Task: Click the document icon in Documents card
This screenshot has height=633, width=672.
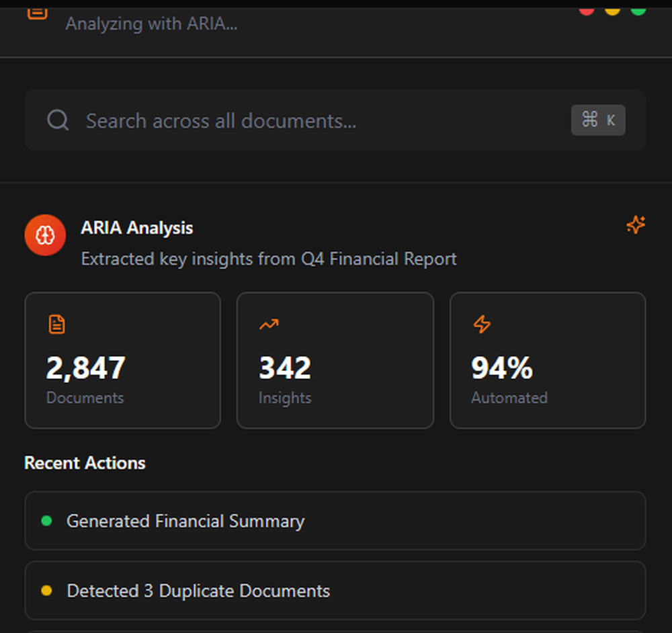Action: [56, 324]
